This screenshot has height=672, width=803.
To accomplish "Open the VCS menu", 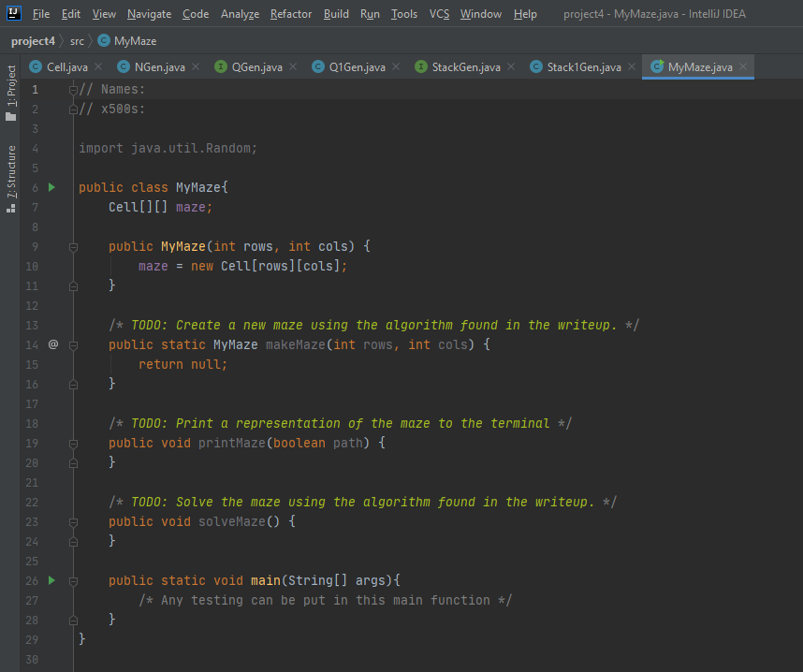I will pyautogui.click(x=439, y=14).
